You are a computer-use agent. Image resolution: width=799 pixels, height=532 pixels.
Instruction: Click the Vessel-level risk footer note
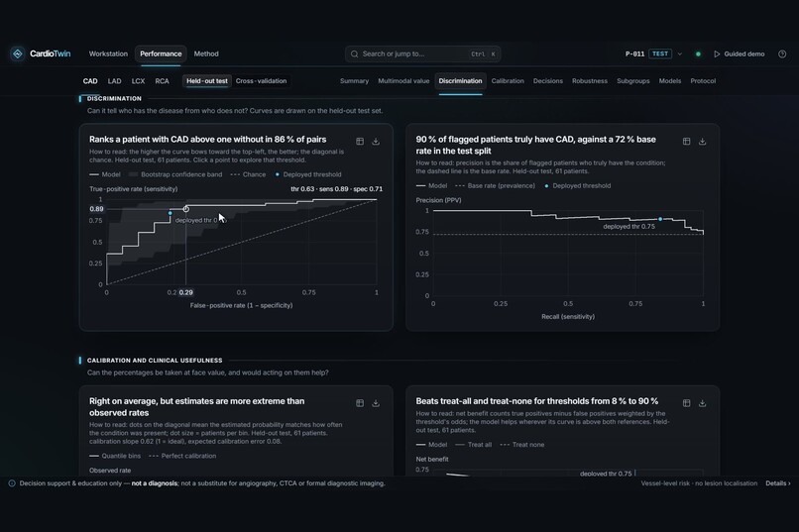tap(699, 483)
